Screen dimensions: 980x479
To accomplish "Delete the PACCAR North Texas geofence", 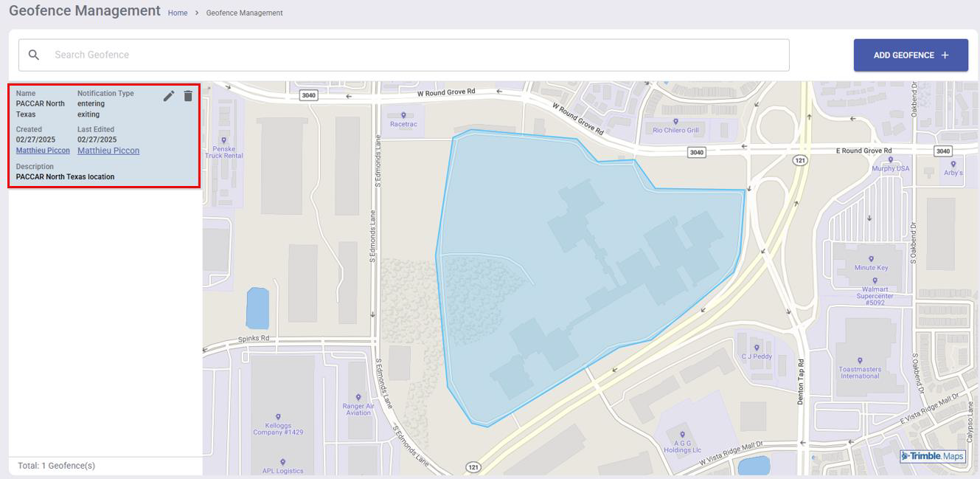I will coord(188,96).
